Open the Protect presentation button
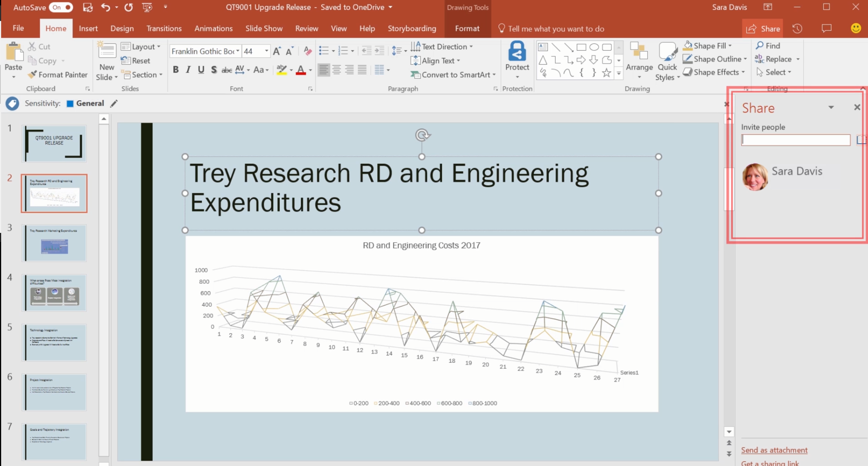The width and height of the screenshot is (868, 466). [x=517, y=60]
